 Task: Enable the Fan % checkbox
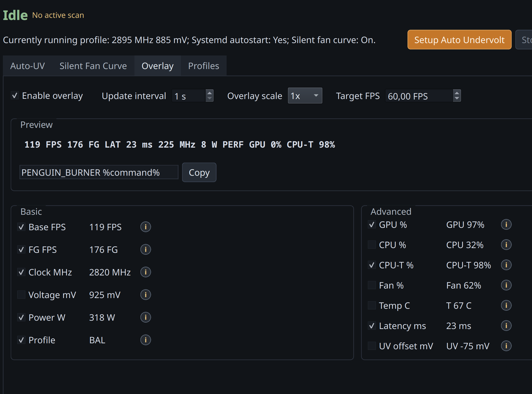click(x=372, y=285)
